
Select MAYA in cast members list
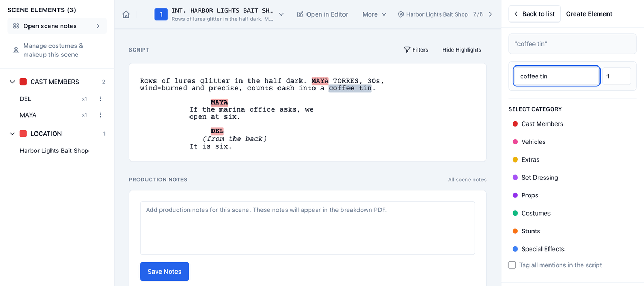(x=28, y=115)
